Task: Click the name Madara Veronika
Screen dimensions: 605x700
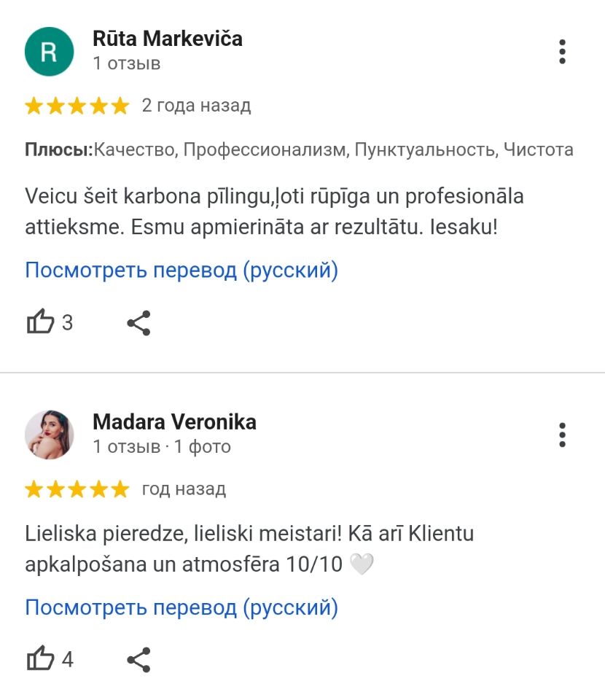Action: click(174, 421)
